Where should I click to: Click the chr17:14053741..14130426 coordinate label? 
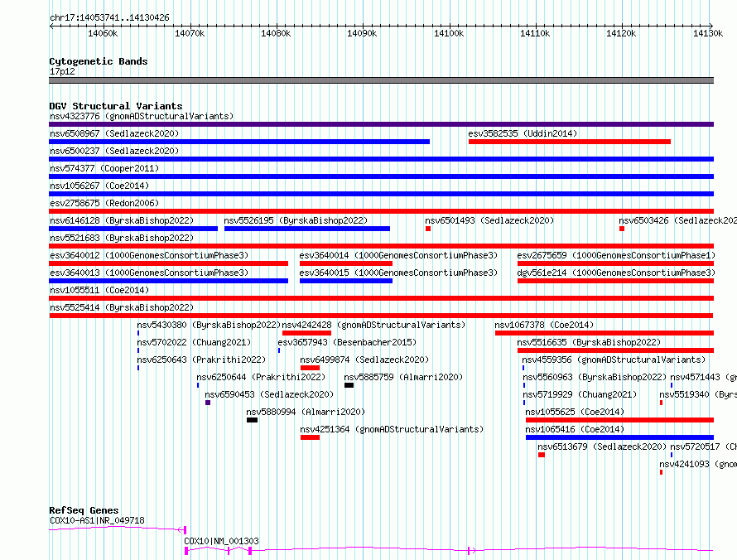[x=109, y=17]
